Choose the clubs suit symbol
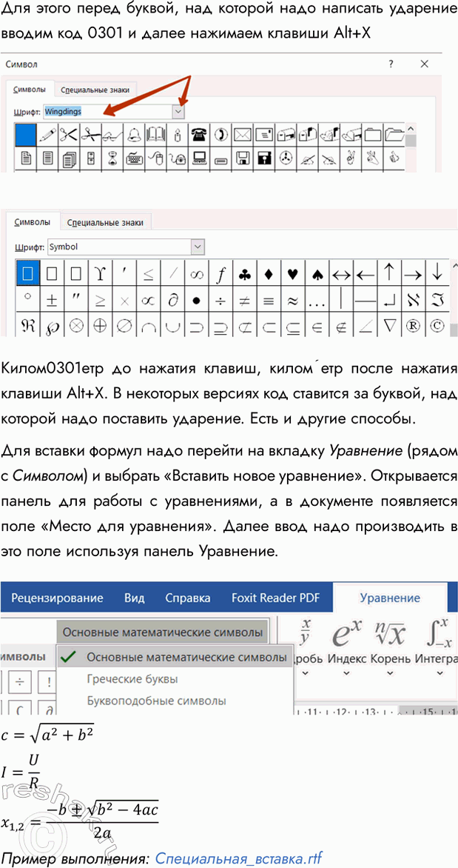Screen dimensions: 458x868 [x=244, y=273]
